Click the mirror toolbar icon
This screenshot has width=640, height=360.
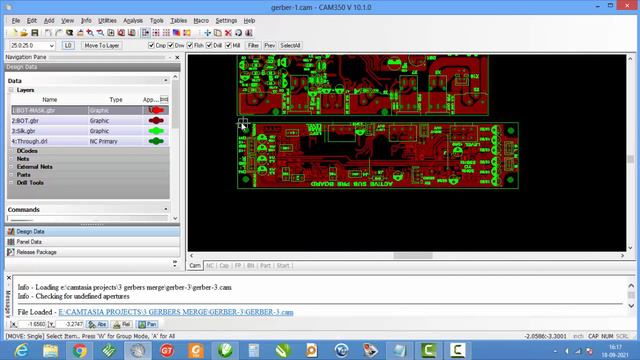pyautogui.click(x=249, y=33)
